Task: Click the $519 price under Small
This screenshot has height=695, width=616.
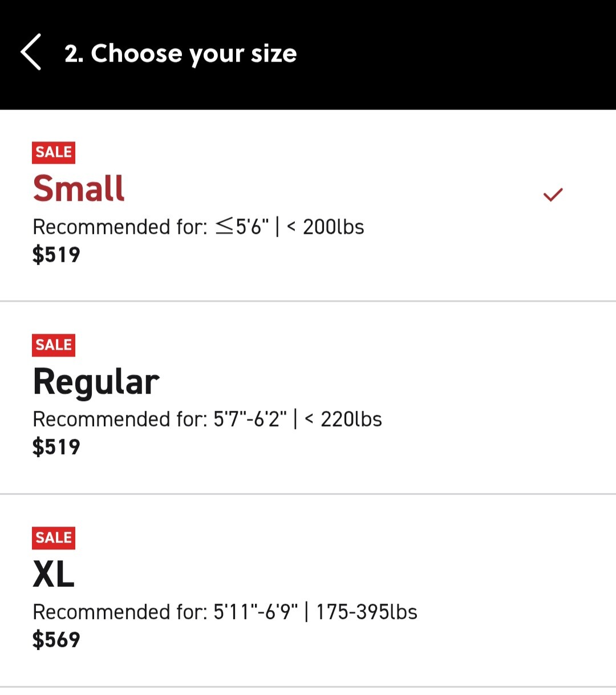Action: [56, 254]
